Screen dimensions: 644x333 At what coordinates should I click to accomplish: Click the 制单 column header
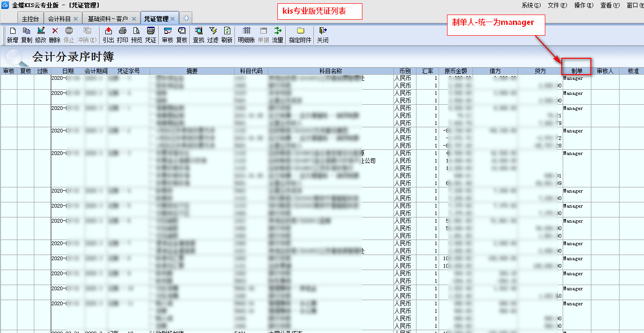(577, 71)
